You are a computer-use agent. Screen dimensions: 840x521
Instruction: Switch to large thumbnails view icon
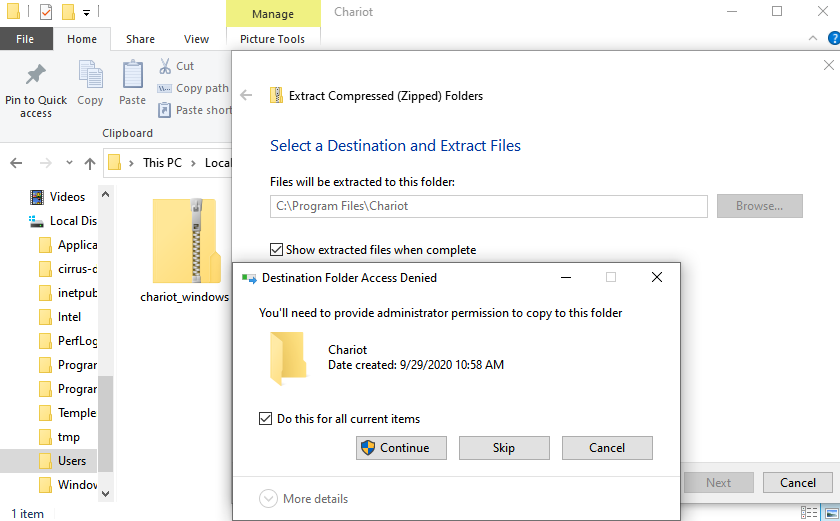(x=831, y=512)
